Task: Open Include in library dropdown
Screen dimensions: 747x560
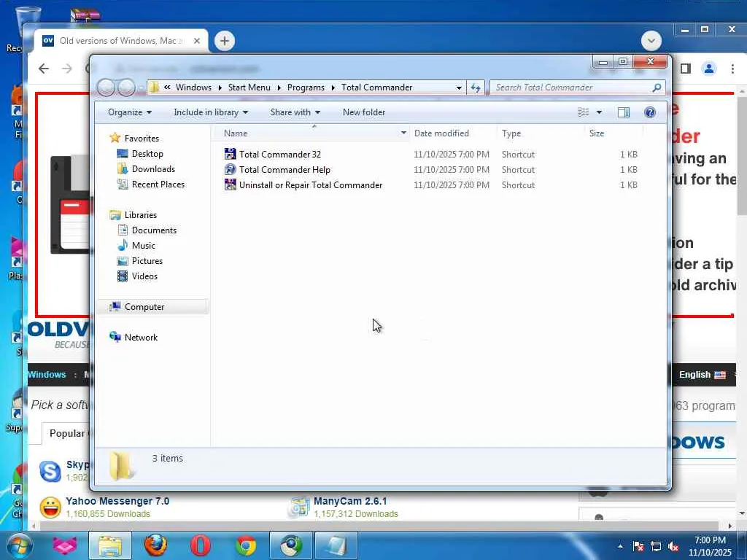Action: (x=211, y=112)
